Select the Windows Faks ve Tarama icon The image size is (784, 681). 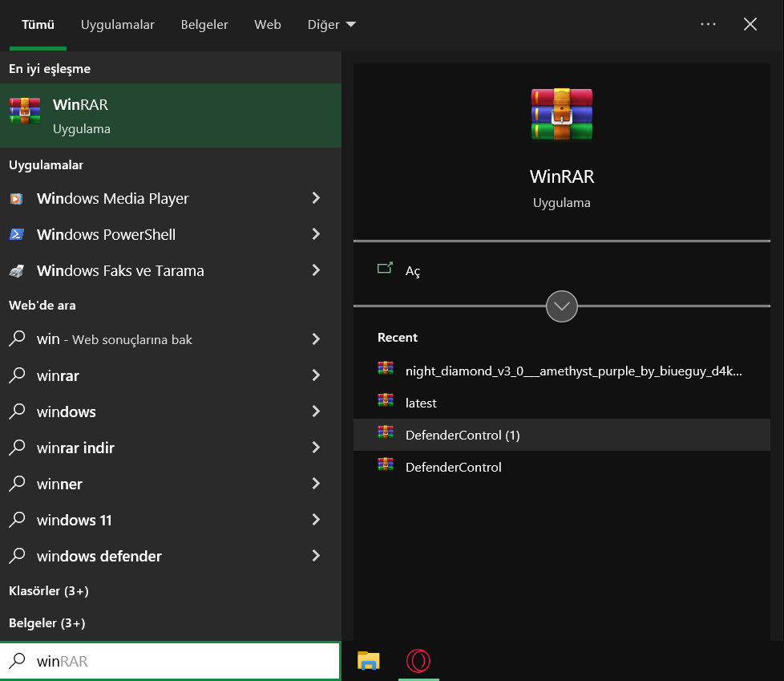tap(17, 270)
